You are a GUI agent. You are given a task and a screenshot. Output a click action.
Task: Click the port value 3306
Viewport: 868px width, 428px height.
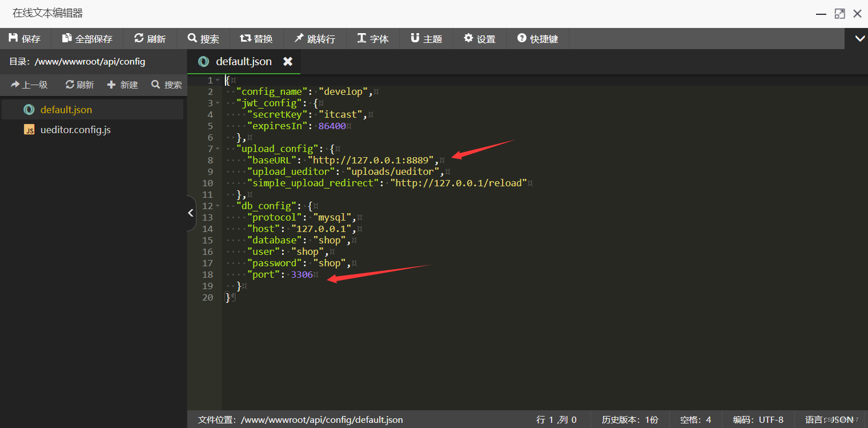[302, 274]
